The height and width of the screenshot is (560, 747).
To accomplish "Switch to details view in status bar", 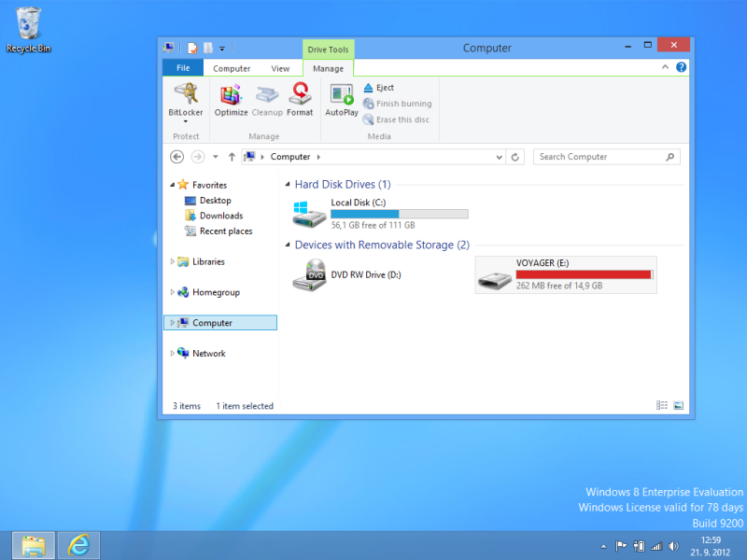I will [x=662, y=406].
